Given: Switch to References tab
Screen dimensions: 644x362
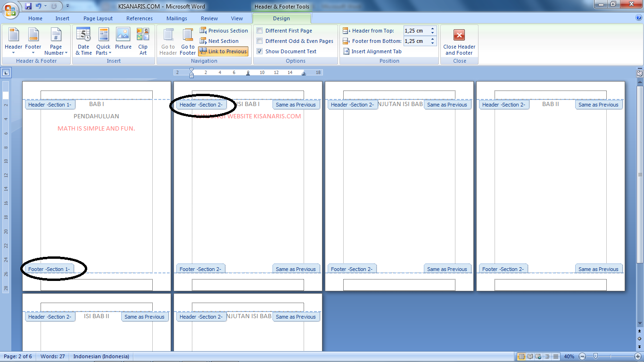Looking at the screenshot, I should [140, 18].
